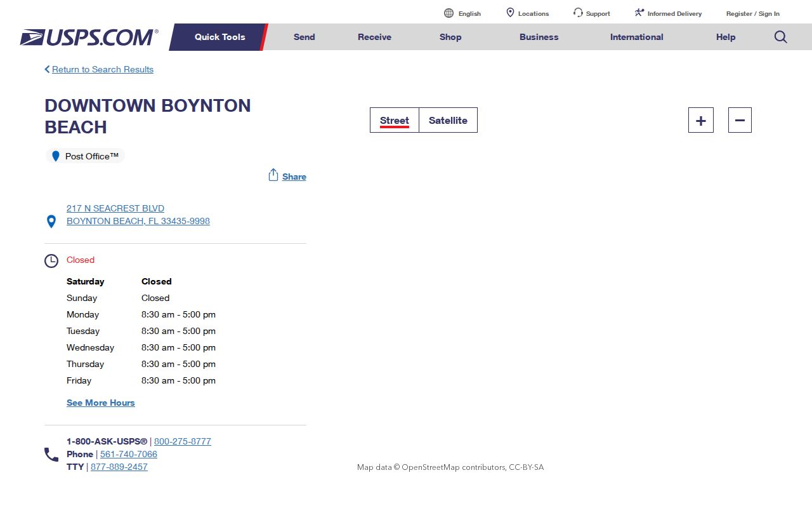Screen dimensions: 812x508
Task: Expand See More Hours
Action: click(x=101, y=403)
